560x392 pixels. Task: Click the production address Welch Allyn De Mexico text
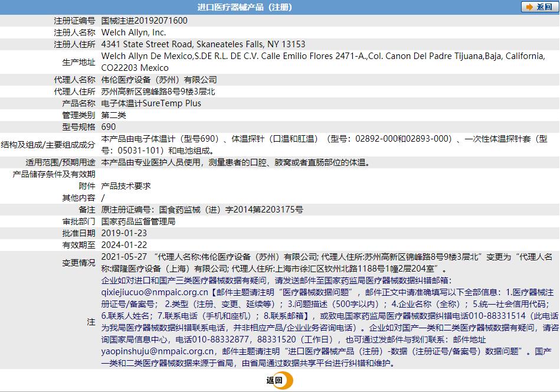(x=323, y=62)
